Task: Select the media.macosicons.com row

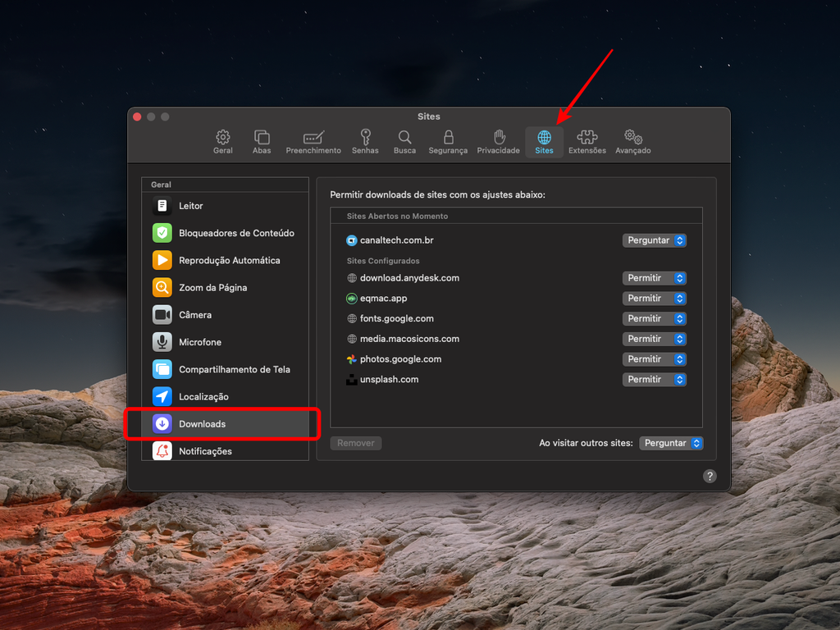Action: click(517, 339)
